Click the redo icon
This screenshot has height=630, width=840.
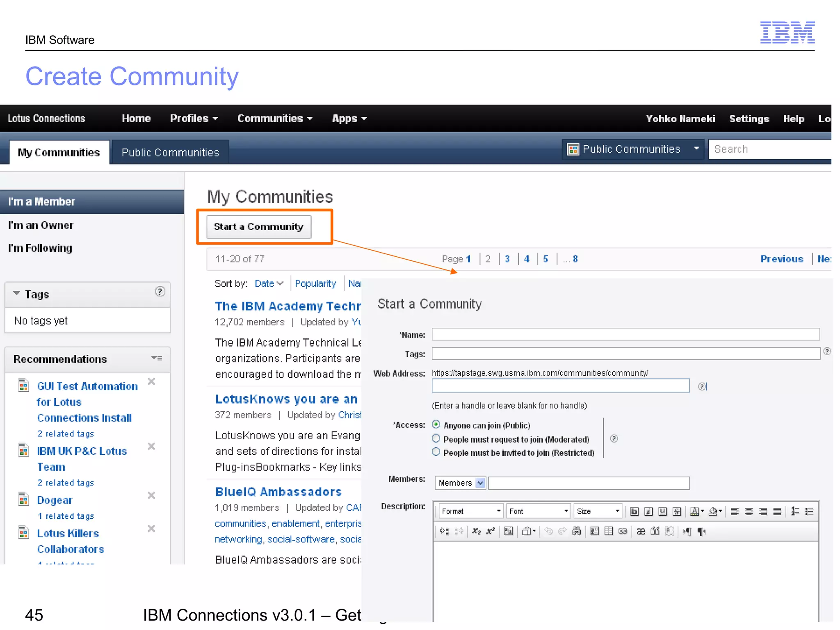point(562,531)
